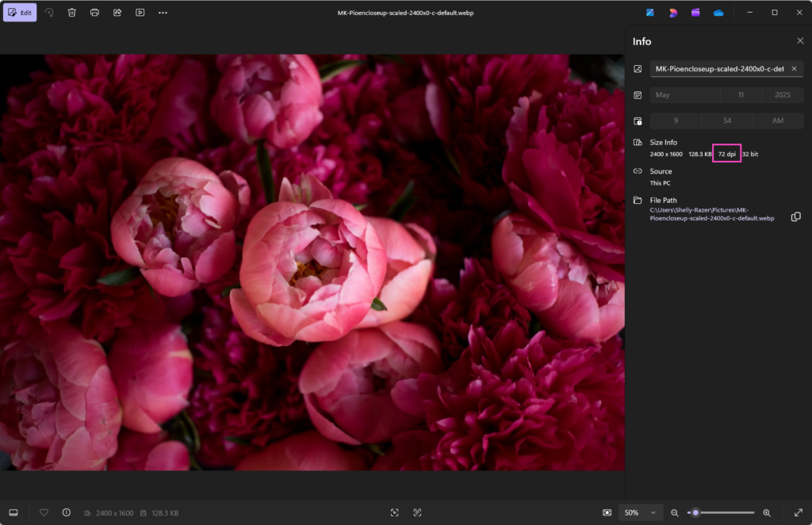Viewport: 812px width, 525px height.
Task: Open the See more ellipsis menu
Action: click(x=163, y=13)
